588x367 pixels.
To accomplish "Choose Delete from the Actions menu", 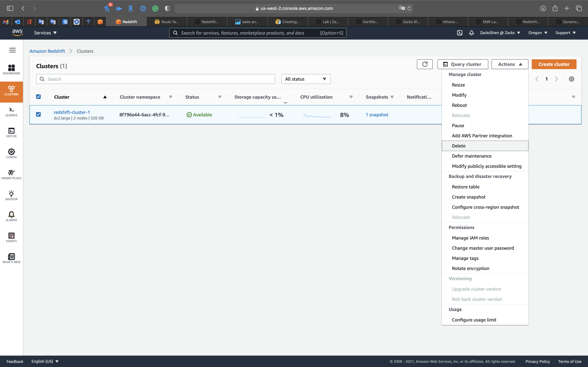I will [x=459, y=146].
